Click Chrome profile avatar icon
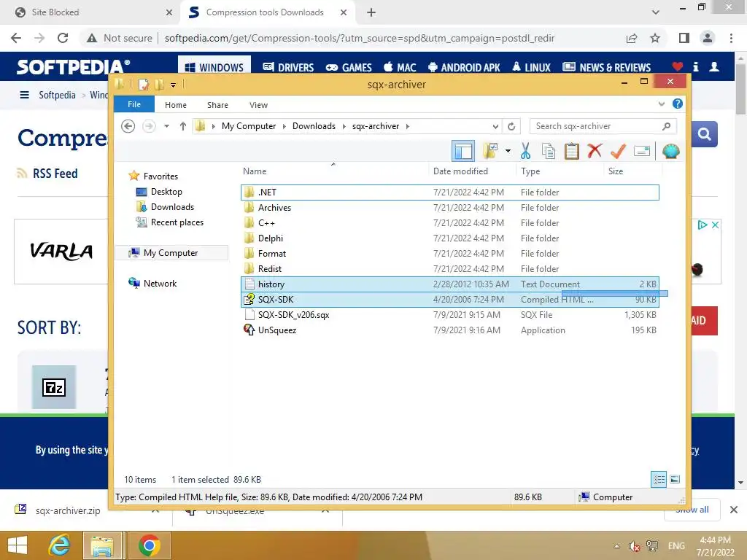747x560 pixels. (708, 38)
